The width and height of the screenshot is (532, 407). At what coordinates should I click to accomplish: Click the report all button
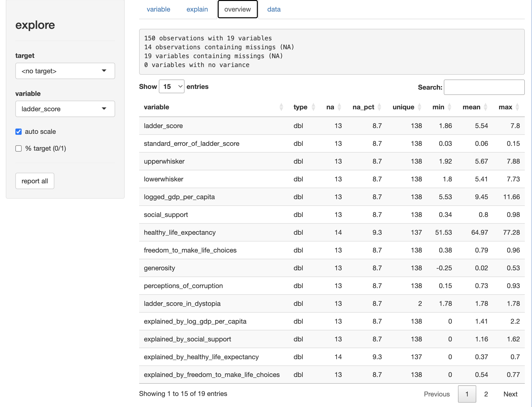(35, 181)
